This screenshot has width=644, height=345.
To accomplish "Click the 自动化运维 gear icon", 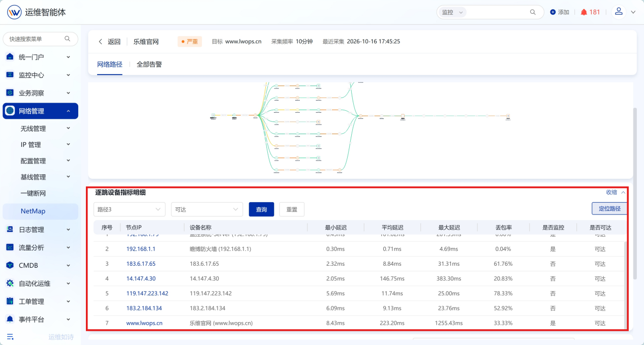I will (10, 284).
